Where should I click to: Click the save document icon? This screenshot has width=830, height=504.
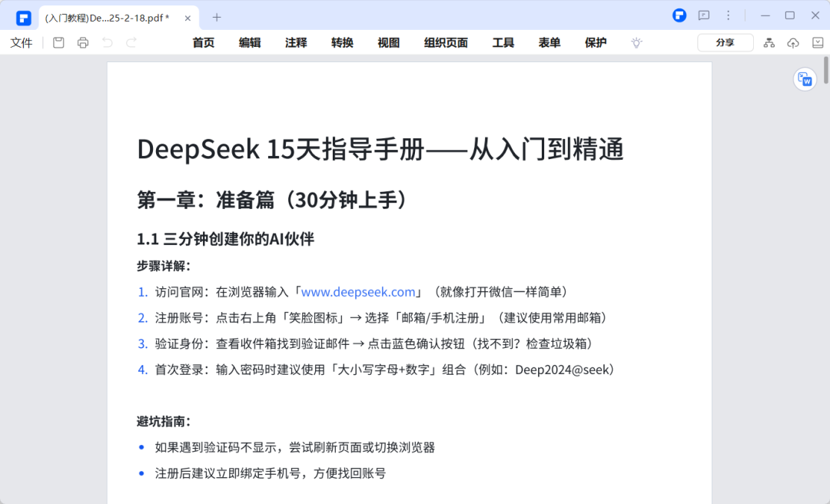point(58,43)
